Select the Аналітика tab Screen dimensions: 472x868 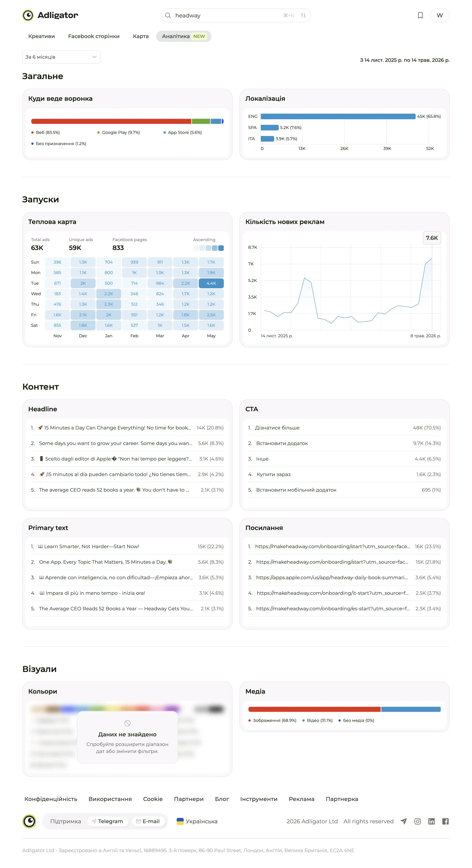click(184, 36)
